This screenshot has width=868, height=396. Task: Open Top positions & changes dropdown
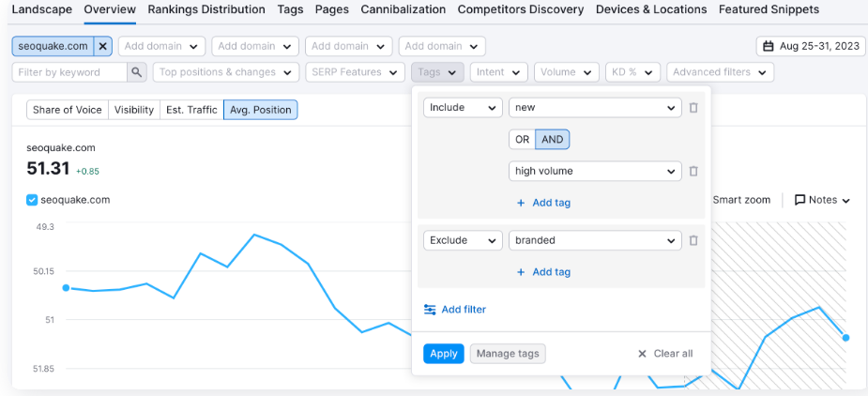click(x=226, y=72)
